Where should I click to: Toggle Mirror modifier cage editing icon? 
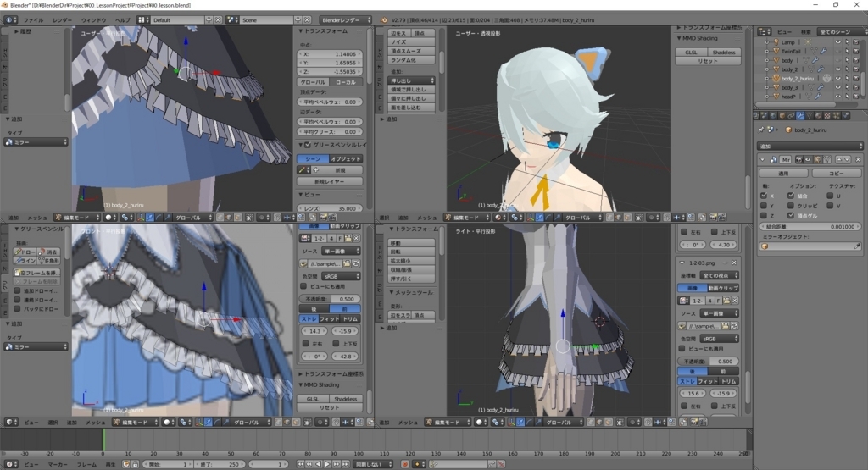pos(826,159)
